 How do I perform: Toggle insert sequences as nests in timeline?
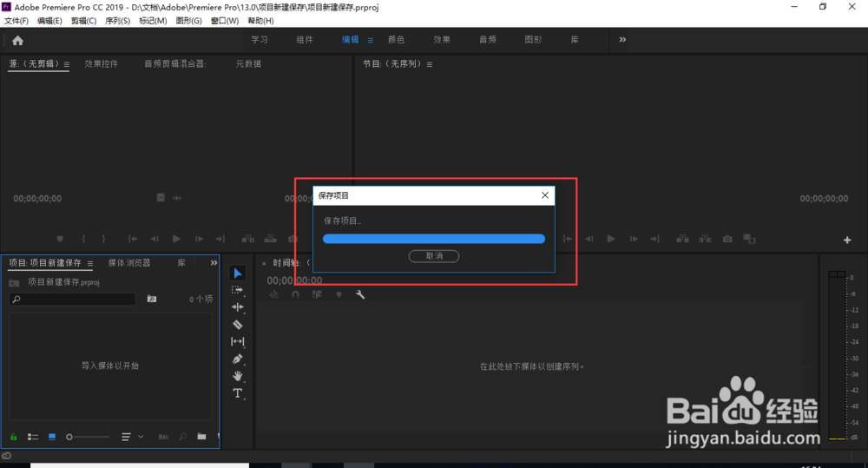[274, 294]
